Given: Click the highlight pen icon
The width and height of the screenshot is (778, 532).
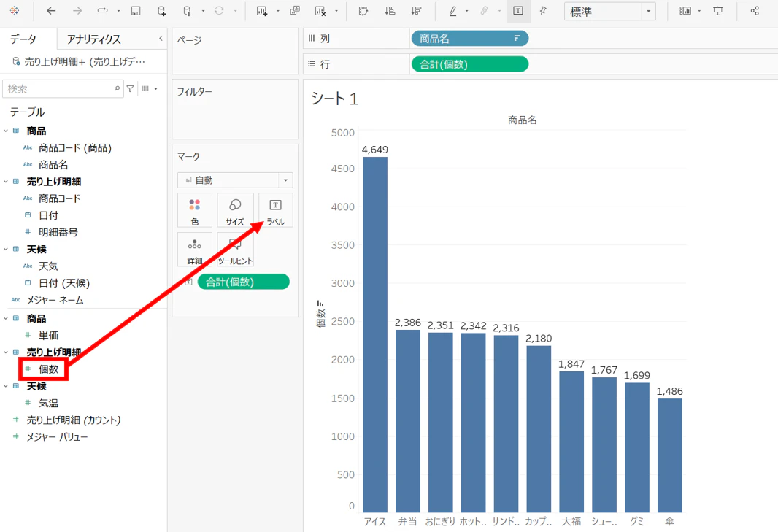Looking at the screenshot, I should click(x=452, y=11).
